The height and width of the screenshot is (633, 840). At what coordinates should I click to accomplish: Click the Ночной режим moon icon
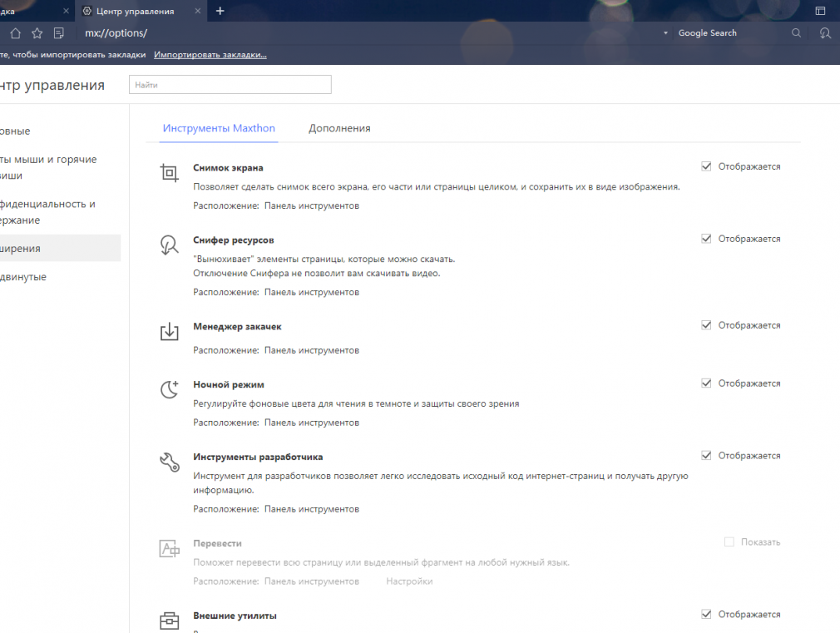(170, 389)
